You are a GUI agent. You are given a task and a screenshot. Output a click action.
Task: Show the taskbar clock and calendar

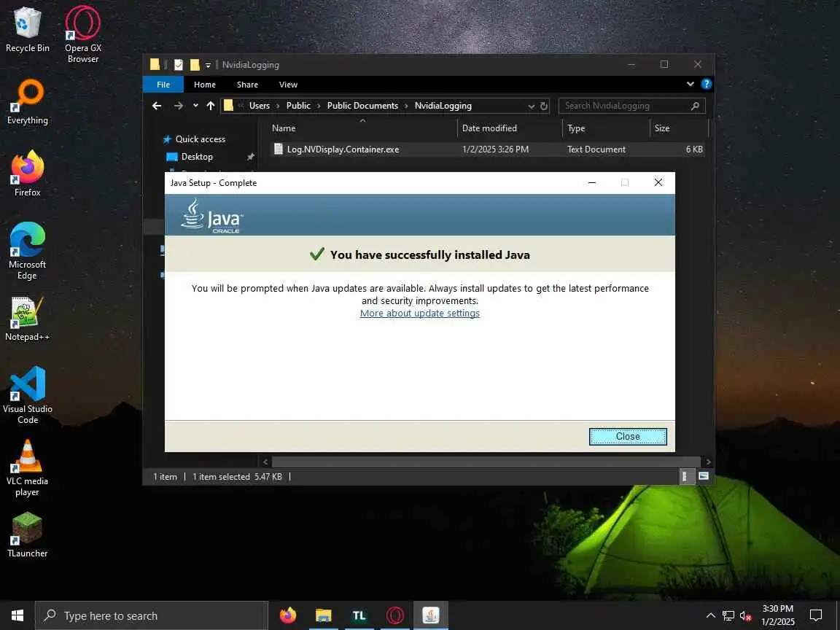pos(778,615)
